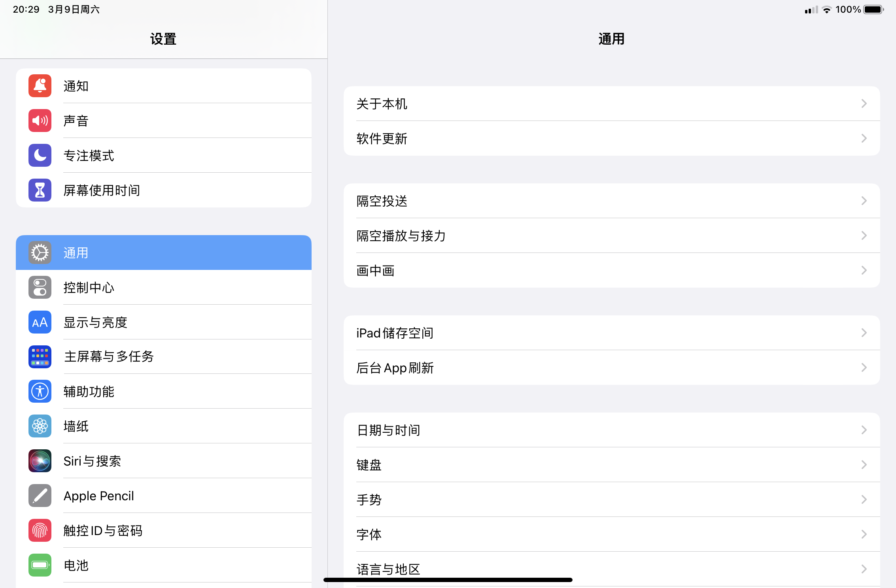Open Display & Brightness via the AA icon
The height and width of the screenshot is (588, 896).
40,322
